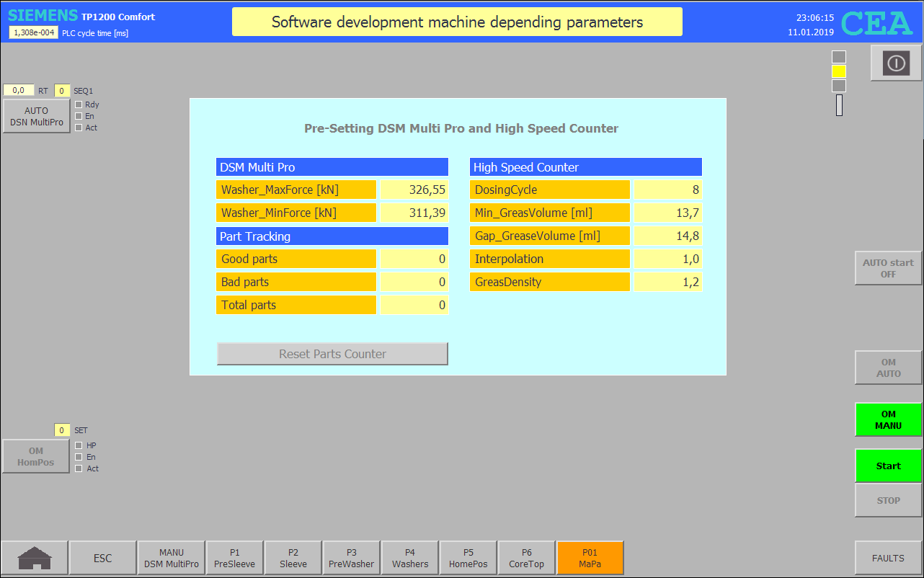The height and width of the screenshot is (578, 924).
Task: Go to the P6 CoreTop page
Action: click(x=526, y=558)
